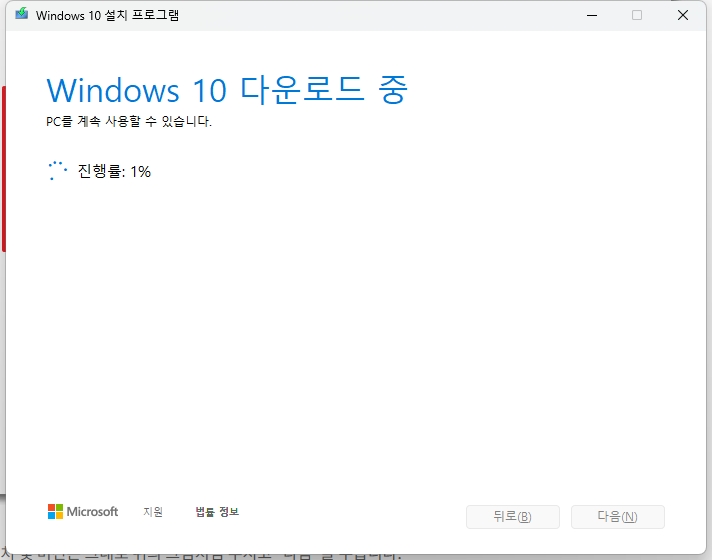Click the 다음(N) next button

618,517
